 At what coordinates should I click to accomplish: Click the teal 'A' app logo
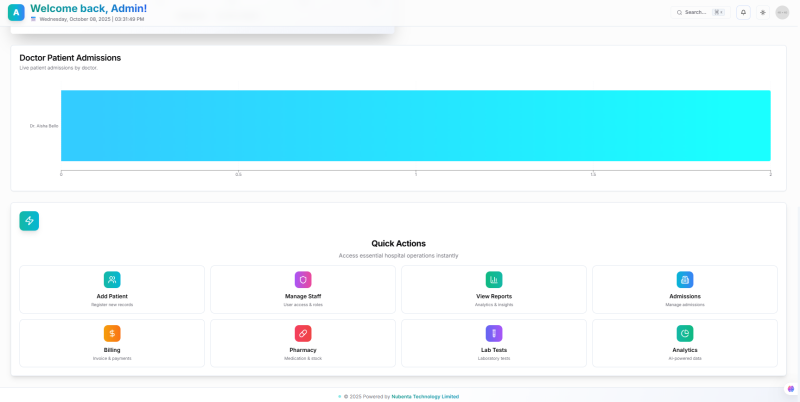coord(16,12)
